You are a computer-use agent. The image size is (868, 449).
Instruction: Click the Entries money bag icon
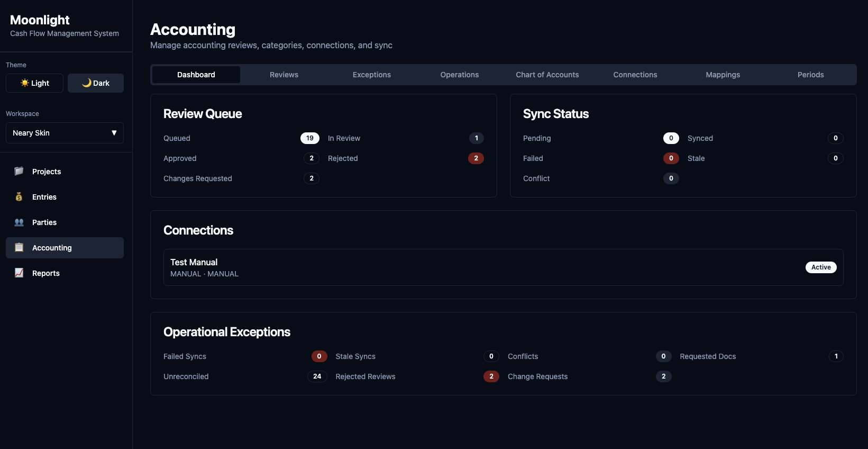pyautogui.click(x=19, y=196)
